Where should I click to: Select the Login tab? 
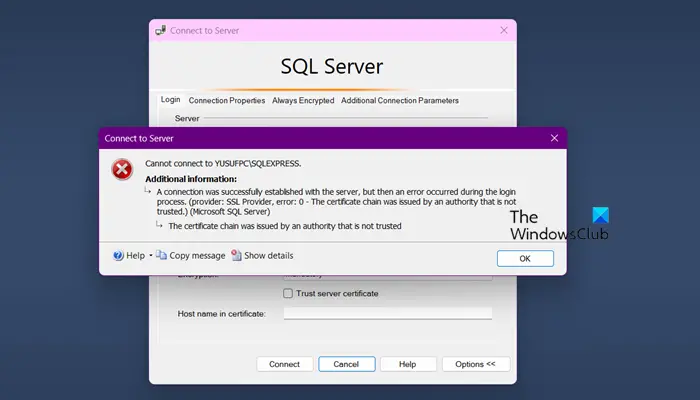tap(171, 100)
